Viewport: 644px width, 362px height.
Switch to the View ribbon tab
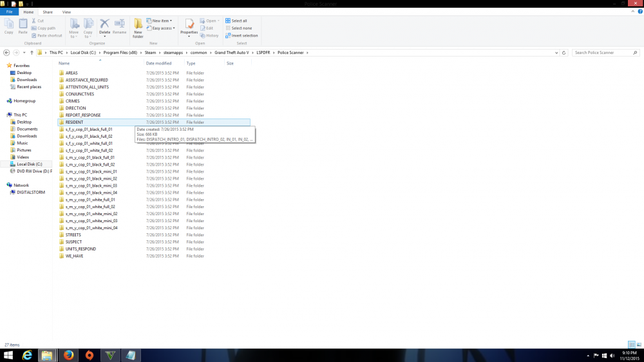click(66, 12)
